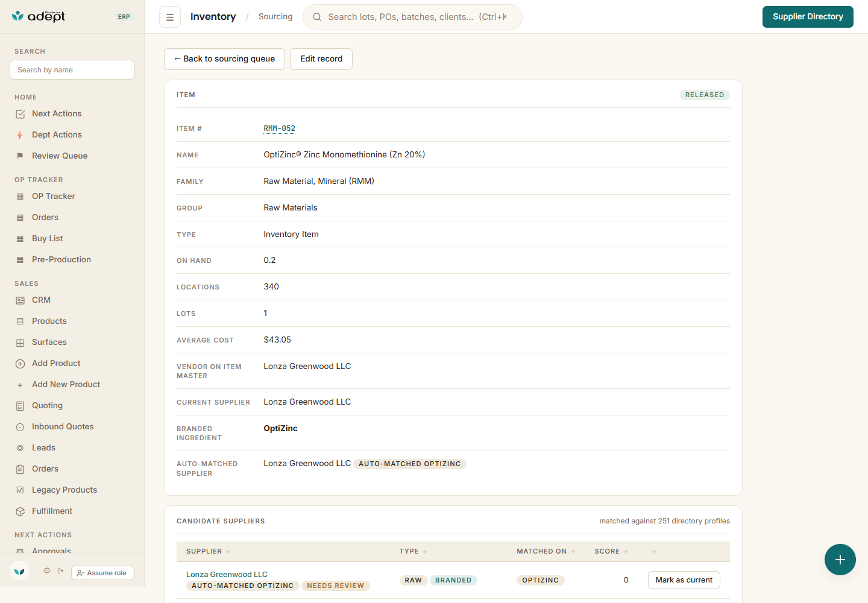Click the Edit record button
The height and width of the screenshot is (603, 868).
click(x=321, y=59)
